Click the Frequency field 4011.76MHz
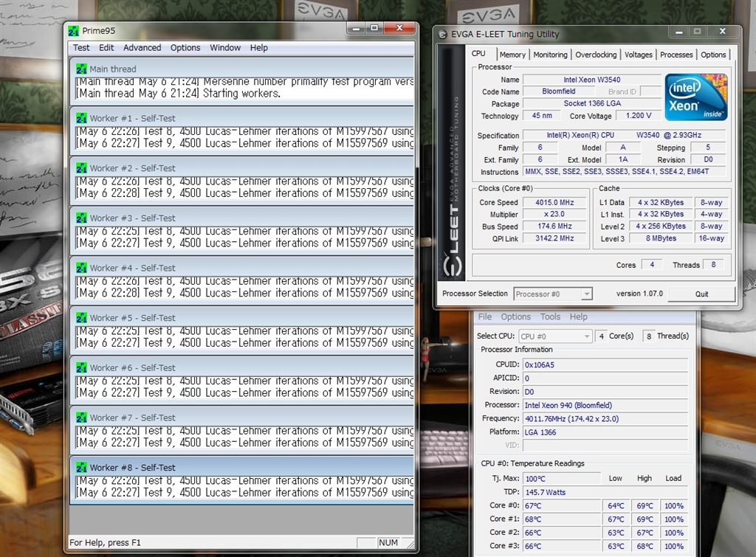The height and width of the screenshot is (557, 756). click(605, 419)
